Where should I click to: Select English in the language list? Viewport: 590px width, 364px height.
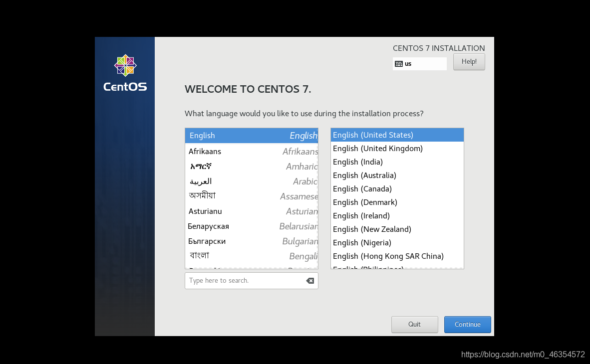[252, 136]
